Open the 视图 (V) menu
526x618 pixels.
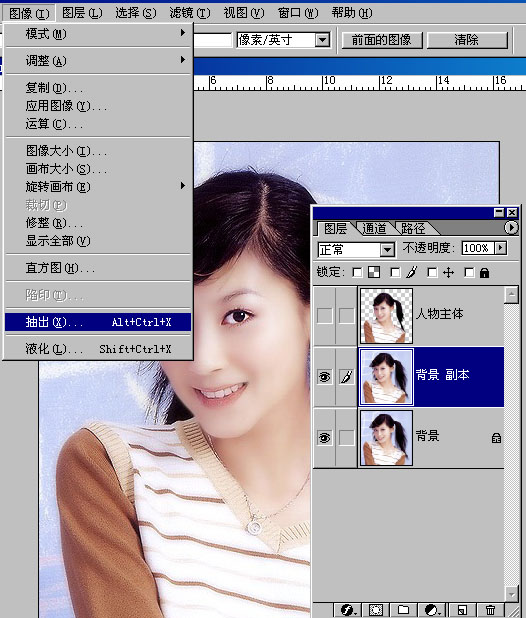point(243,13)
